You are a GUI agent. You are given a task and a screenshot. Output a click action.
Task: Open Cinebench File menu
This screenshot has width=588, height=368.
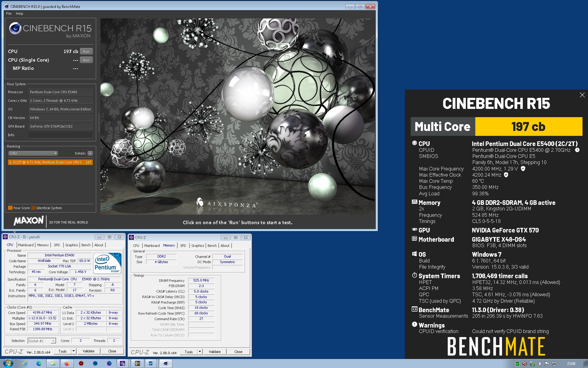coord(9,13)
